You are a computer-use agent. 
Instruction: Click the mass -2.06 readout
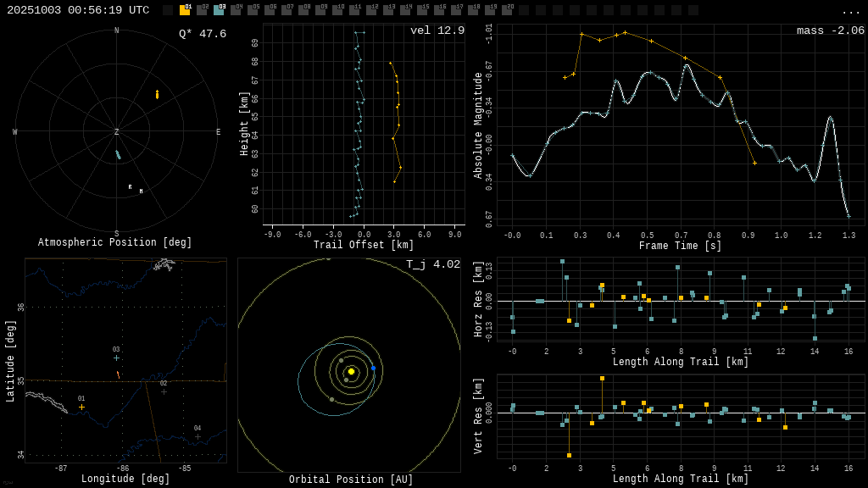pos(830,30)
